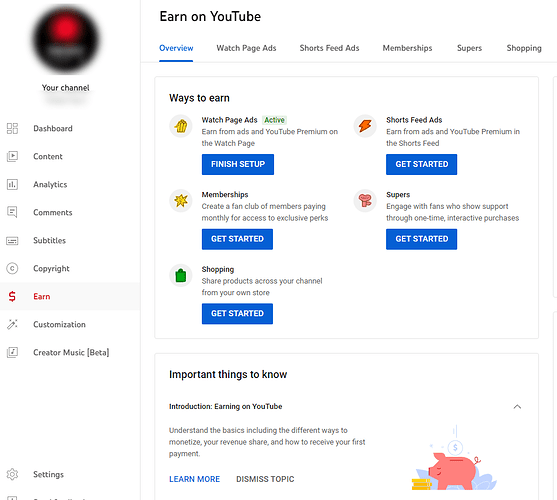
Task: Click Get Started under Shopping
Action: [237, 314]
